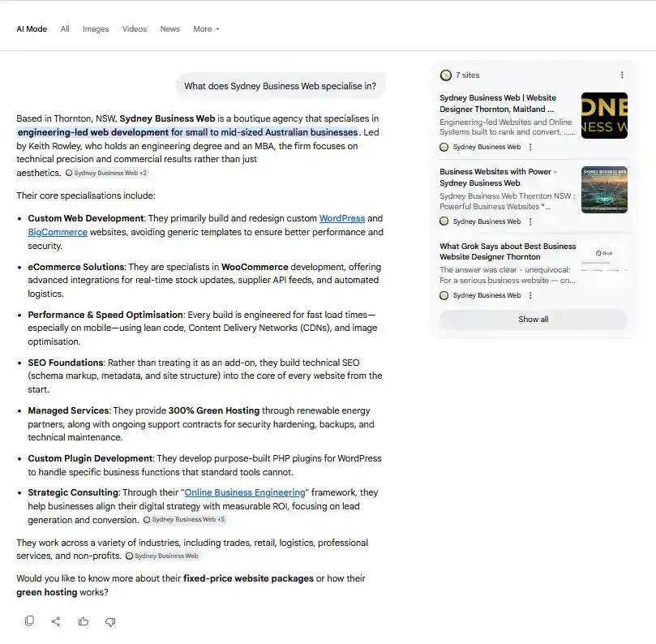Share the AI answer via share icon

56,621
